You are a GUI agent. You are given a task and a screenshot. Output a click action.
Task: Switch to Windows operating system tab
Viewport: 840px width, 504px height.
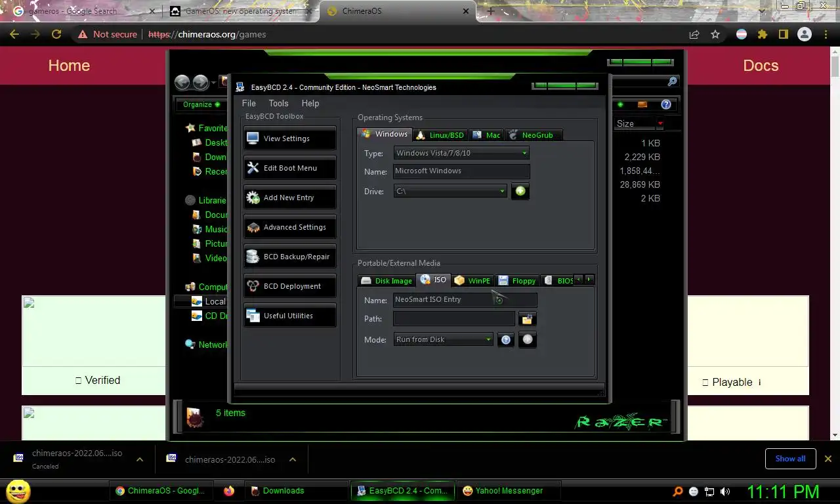coord(385,134)
